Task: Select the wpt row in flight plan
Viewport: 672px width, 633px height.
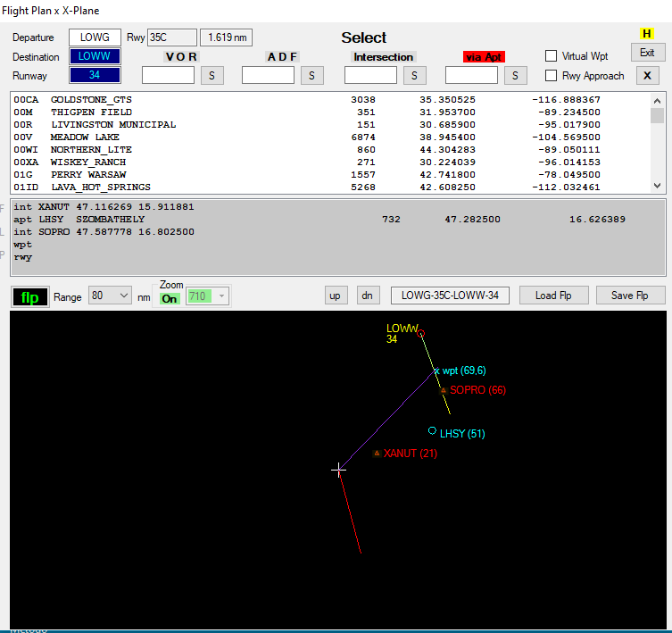Action: [x=337, y=245]
